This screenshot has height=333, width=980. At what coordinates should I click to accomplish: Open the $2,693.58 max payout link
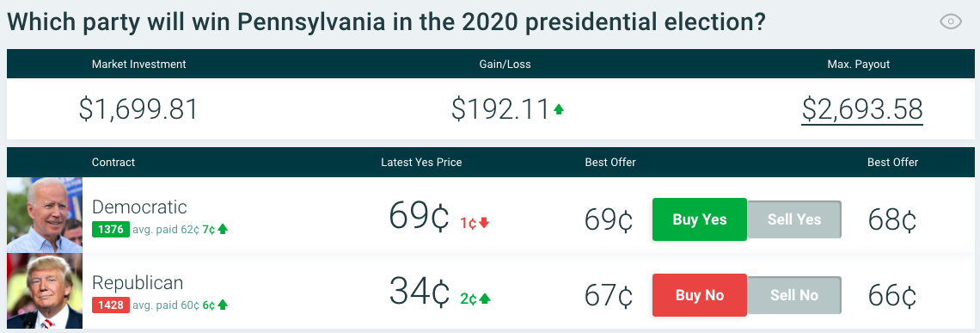tap(862, 109)
